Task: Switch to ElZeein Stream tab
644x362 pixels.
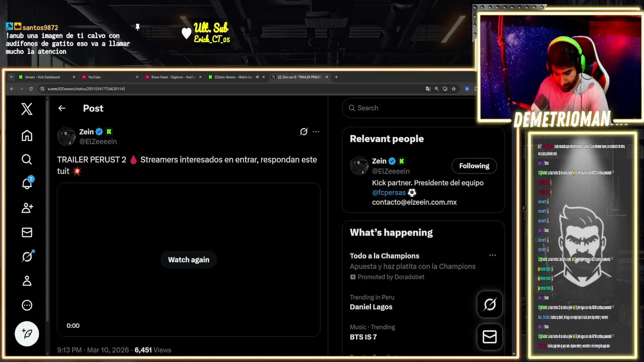Action: point(234,77)
